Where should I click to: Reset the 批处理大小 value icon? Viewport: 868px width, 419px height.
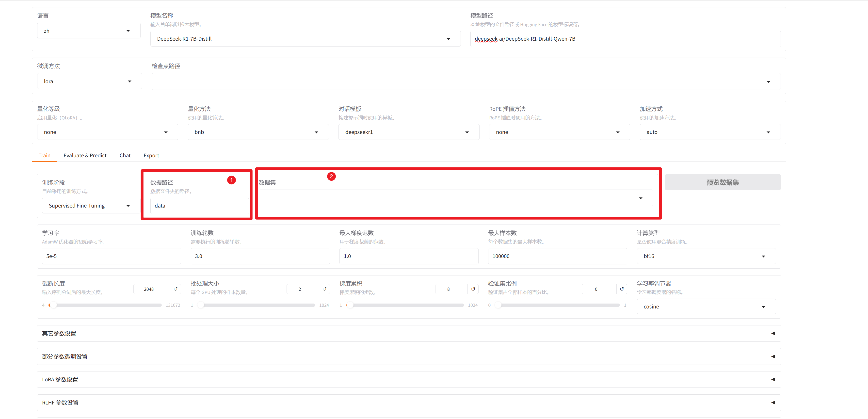tap(324, 289)
